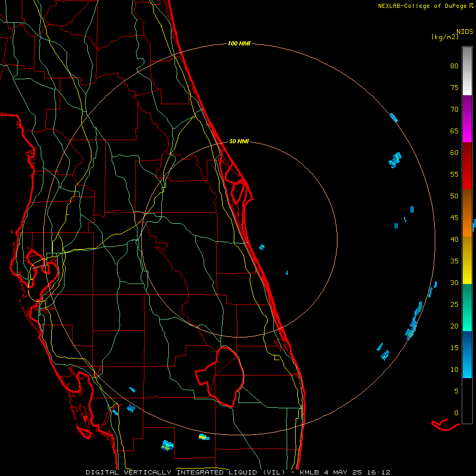Click the yellow segment of the color scale
Screen dimensions: 476x476
click(467, 260)
